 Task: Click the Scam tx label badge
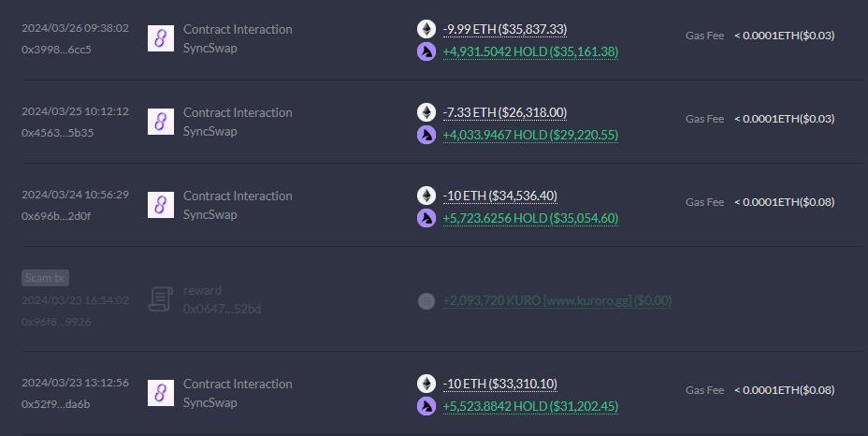pyautogui.click(x=45, y=278)
